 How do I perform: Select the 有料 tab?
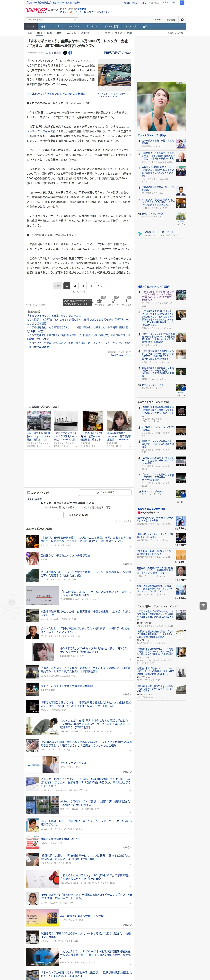pyautogui.click(x=145, y=27)
